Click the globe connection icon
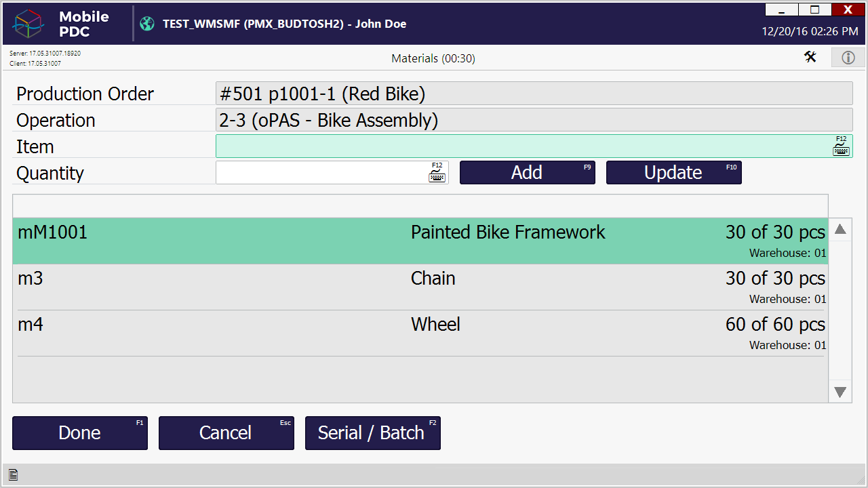Screen dimensions: 868x488 click(147, 24)
